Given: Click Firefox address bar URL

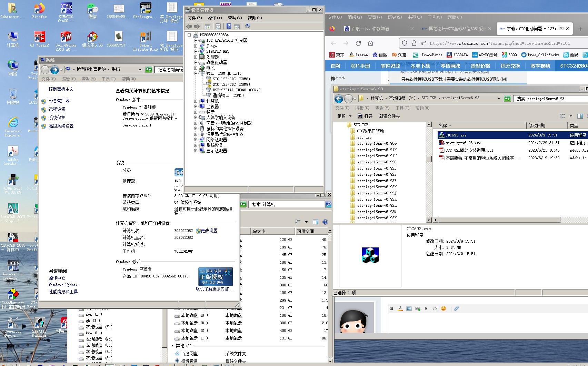Looking at the screenshot, I should pos(500,43).
